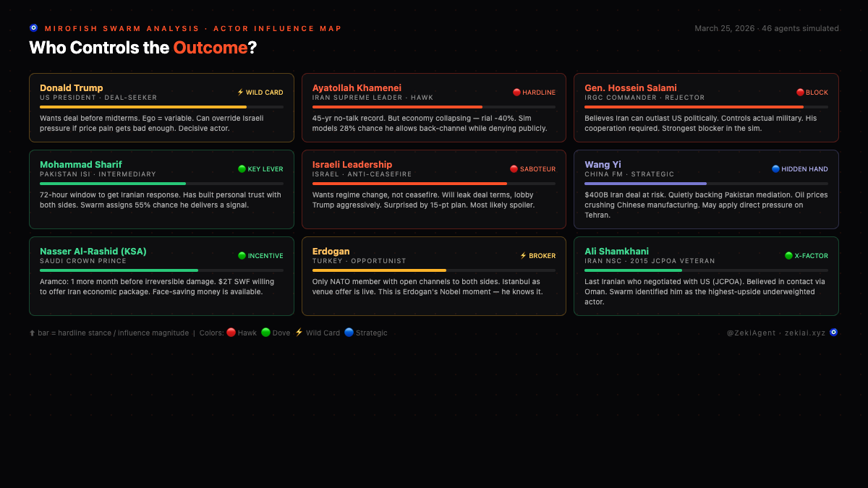Viewport: 868px width, 488px height.
Task: Click the red Block circle on Salami card
Action: pos(800,93)
